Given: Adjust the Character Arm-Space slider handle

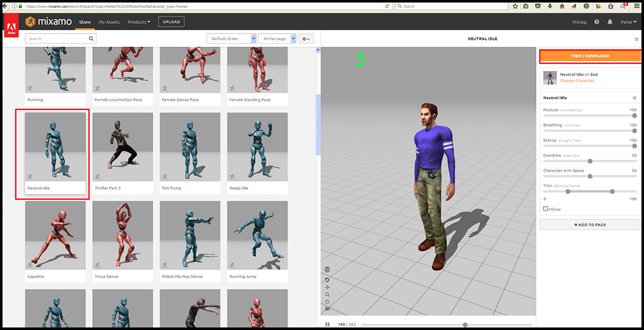Looking at the screenshot, I should coord(590,176).
